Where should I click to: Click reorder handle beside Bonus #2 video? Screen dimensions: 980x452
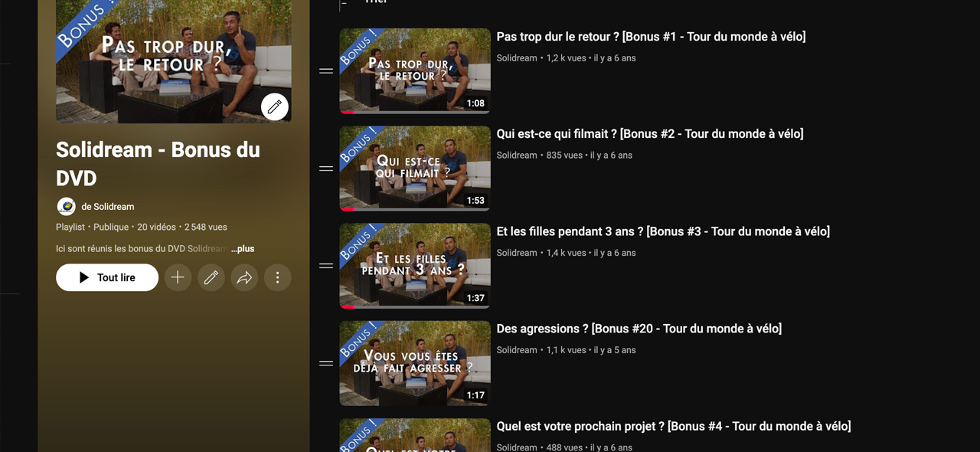click(326, 168)
